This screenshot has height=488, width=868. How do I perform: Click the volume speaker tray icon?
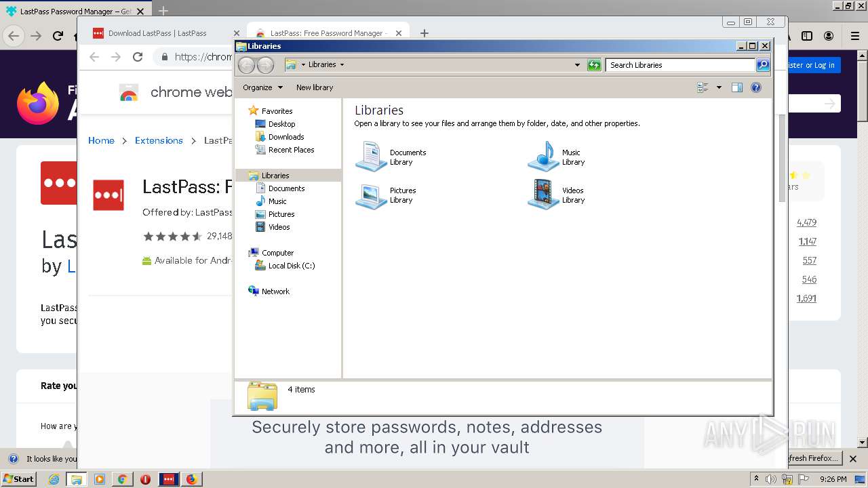click(x=771, y=479)
